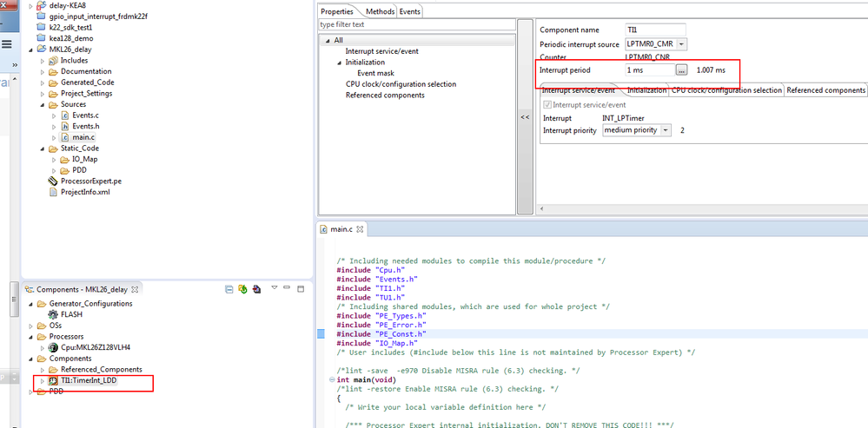The height and width of the screenshot is (428, 868).
Task: Click the Generate Processor Expert Code icon
Action: (x=242, y=288)
